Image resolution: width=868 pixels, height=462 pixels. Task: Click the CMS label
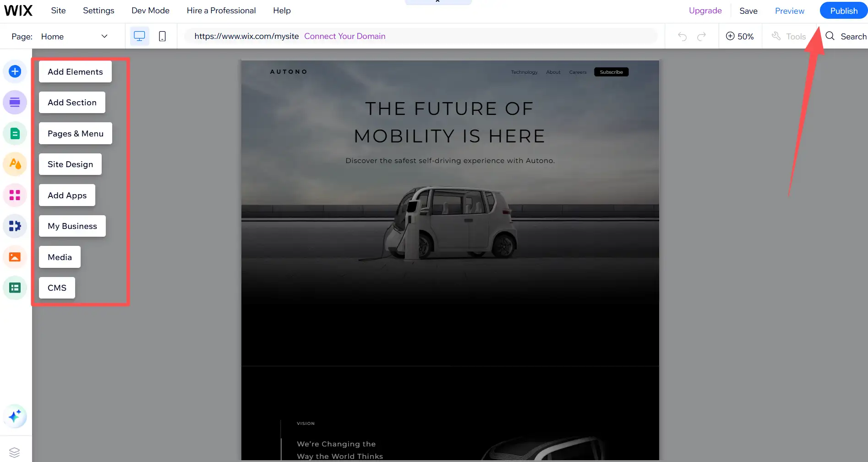(x=57, y=288)
